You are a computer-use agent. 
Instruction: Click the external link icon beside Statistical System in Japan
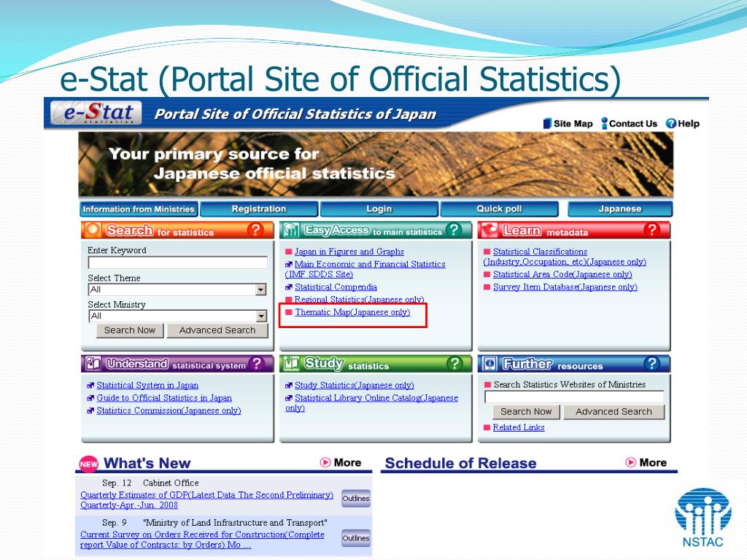90,385
